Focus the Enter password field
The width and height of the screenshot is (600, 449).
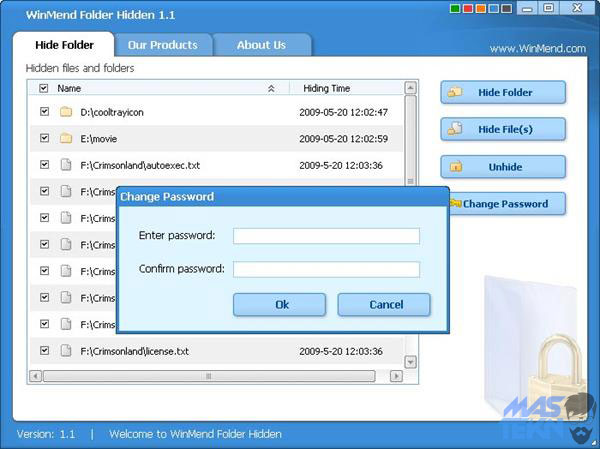click(326, 236)
